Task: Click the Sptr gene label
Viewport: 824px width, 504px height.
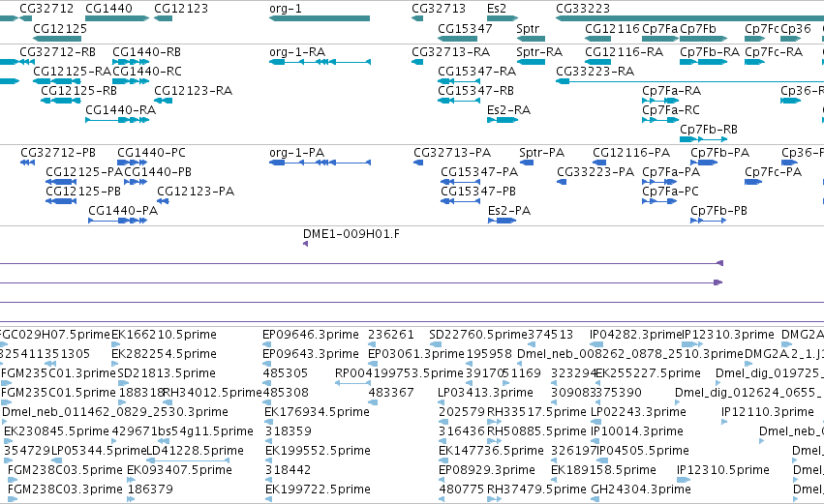Action: click(528, 28)
